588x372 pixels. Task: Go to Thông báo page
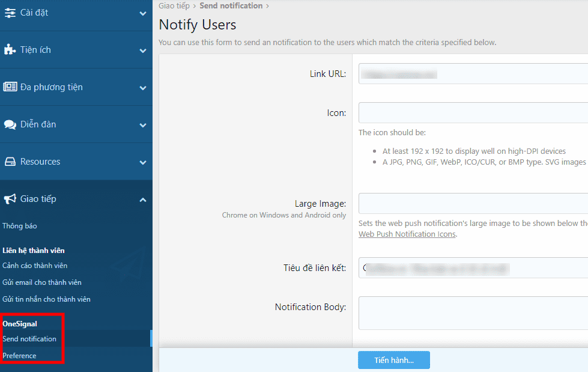click(19, 225)
